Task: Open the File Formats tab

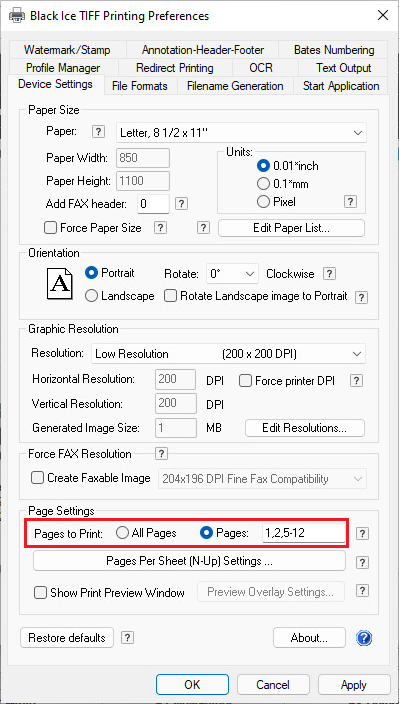Action: 140,86
